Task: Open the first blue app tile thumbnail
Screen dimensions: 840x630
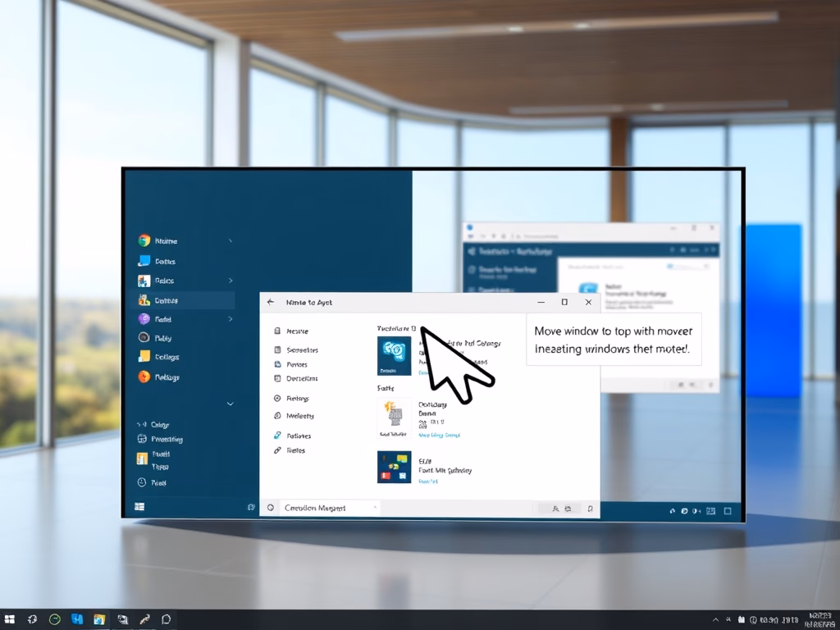Action: pos(394,355)
